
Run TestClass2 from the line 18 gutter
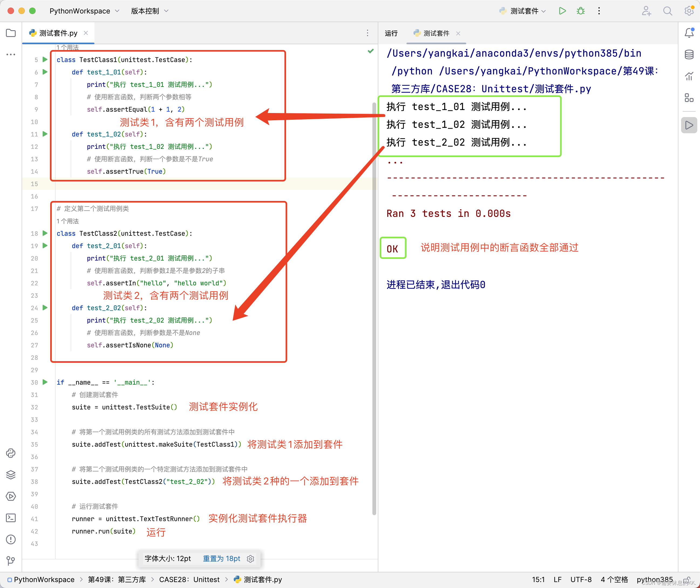45,233
